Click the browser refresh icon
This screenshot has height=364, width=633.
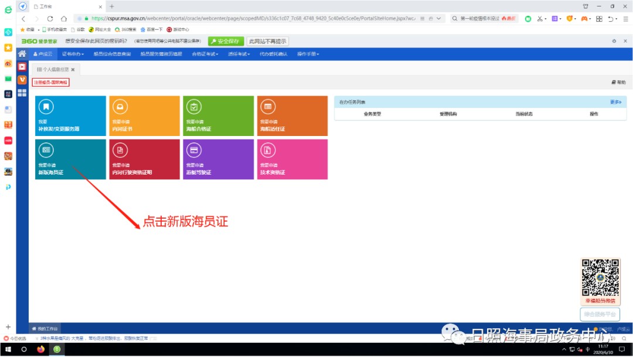[x=50, y=19]
